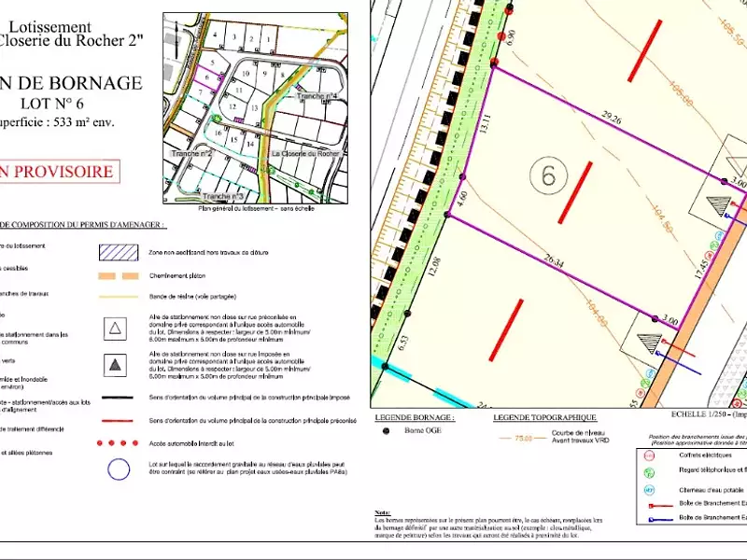Image resolution: width=747 pixels, height=560 pixels.
Task: Click the Regard téléphonique legend symbol
Action: tap(649, 471)
